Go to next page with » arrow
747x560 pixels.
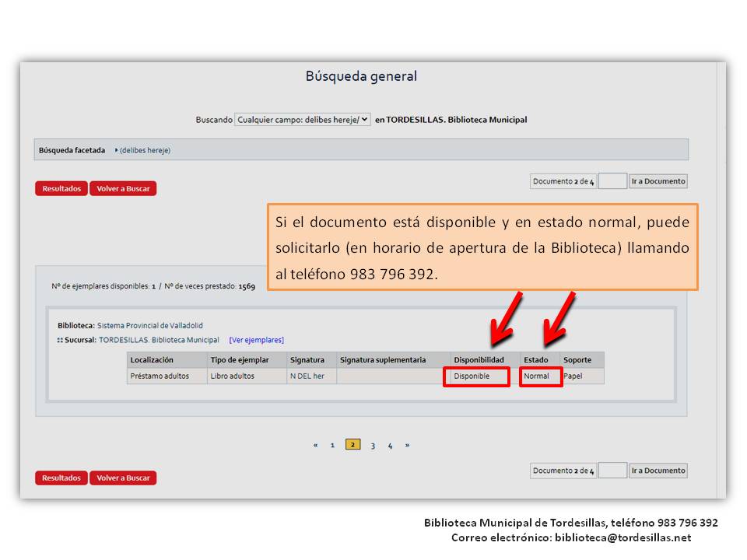click(x=407, y=445)
